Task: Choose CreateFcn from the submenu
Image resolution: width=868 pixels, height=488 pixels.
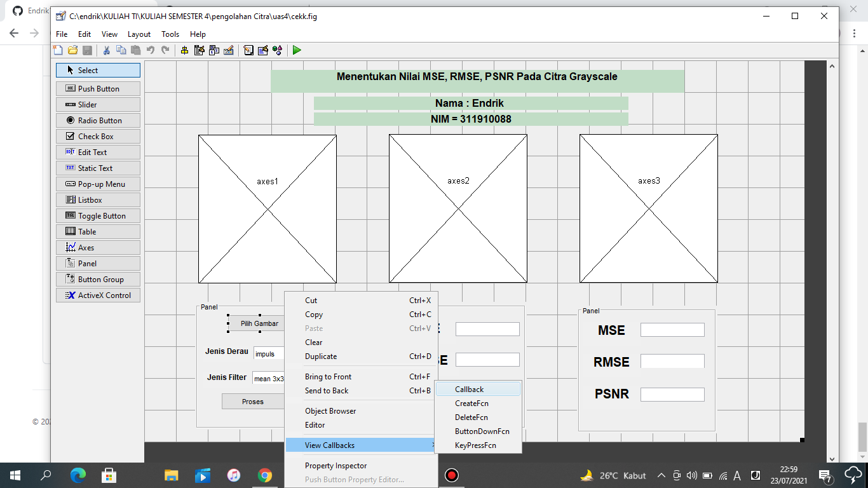Action: pos(478,403)
